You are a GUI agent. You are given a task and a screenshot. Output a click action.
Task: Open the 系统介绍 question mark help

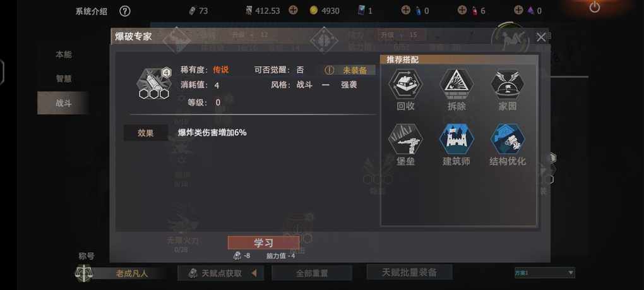click(125, 11)
